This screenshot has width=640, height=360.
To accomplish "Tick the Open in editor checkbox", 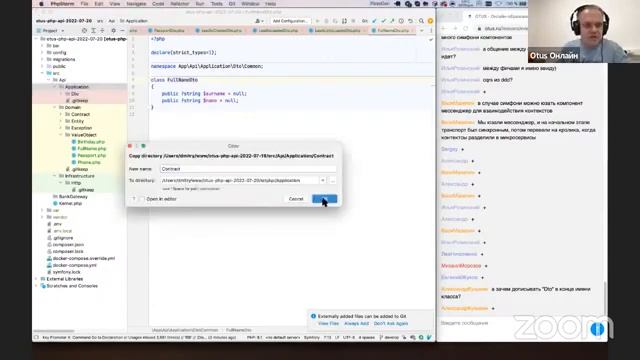I will coord(142,199).
